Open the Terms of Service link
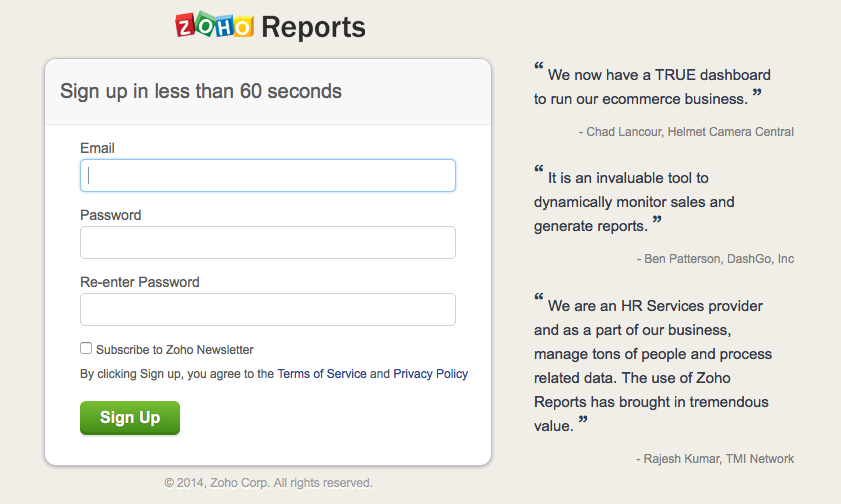This screenshot has width=841, height=504. pyautogui.click(x=322, y=374)
